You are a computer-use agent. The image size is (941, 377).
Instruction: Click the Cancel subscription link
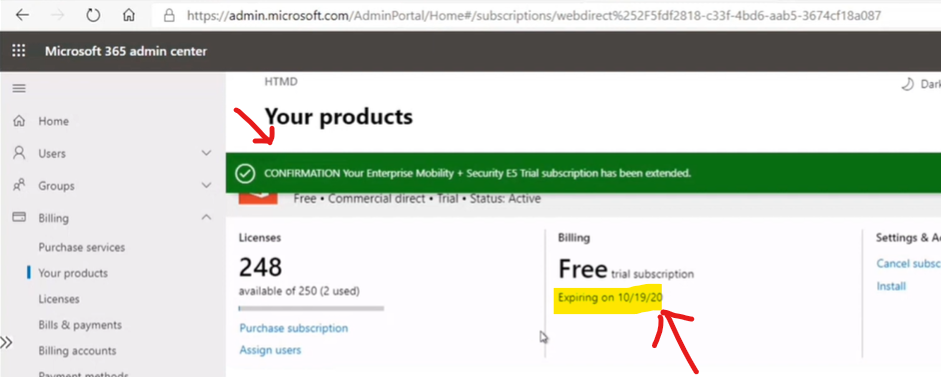coord(909,264)
